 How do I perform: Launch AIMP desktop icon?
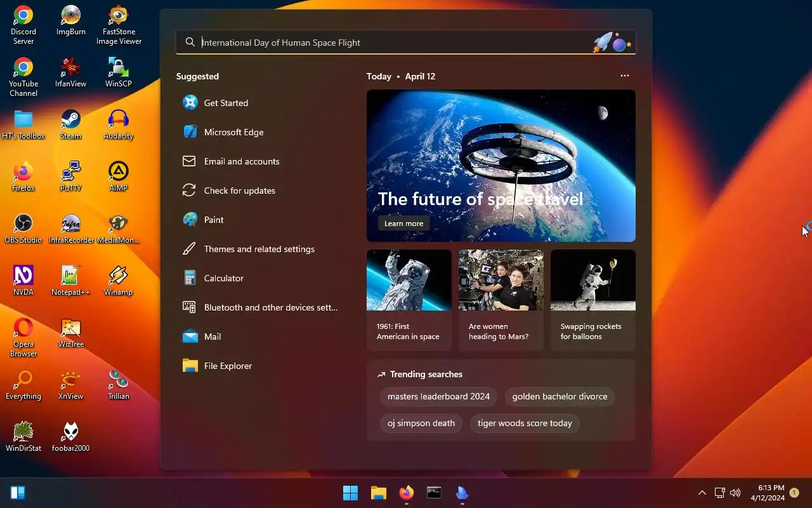(119, 177)
